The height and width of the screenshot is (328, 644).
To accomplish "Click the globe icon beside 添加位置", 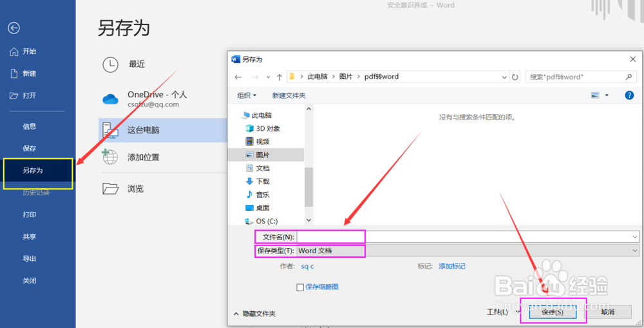I will tap(109, 157).
